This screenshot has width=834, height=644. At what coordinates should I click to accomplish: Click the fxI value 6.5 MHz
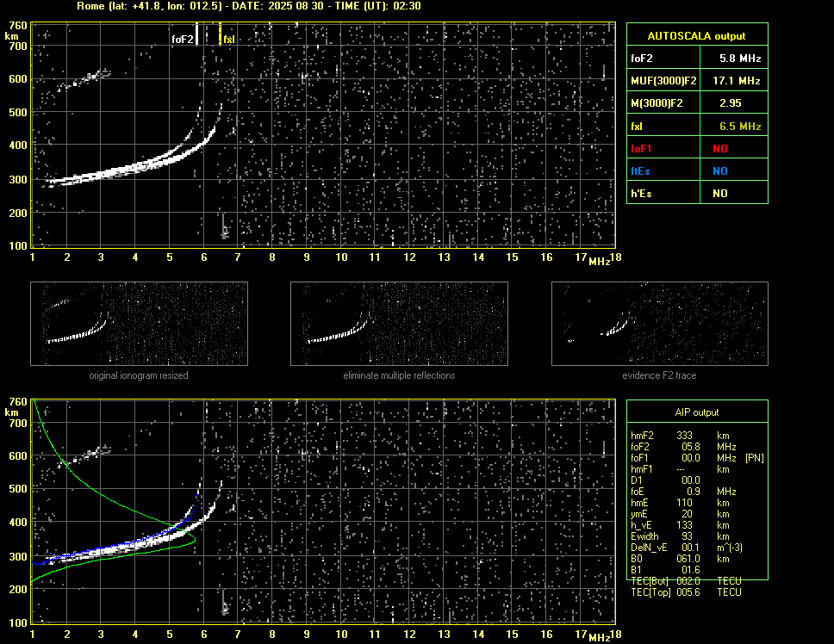click(x=740, y=127)
